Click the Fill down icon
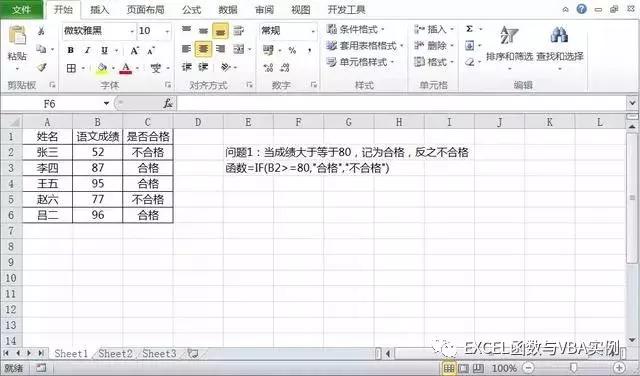The image size is (640, 376). (x=469, y=45)
